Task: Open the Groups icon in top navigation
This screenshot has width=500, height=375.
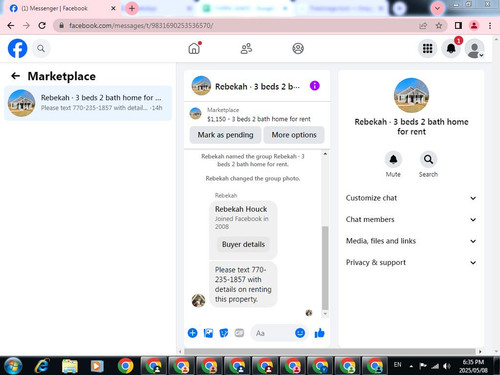Action: [x=298, y=49]
